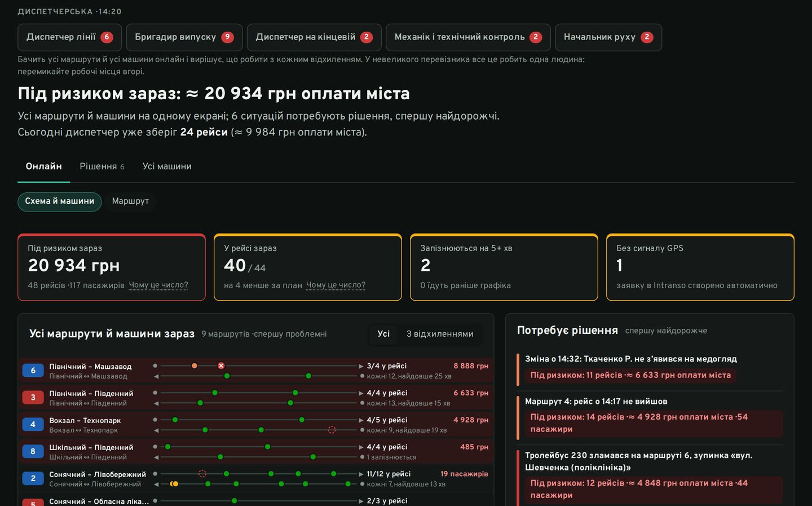This screenshot has height=506, width=812.
Task: Click the dashed red missing-trip marker on route 4
Action: tap(332, 430)
